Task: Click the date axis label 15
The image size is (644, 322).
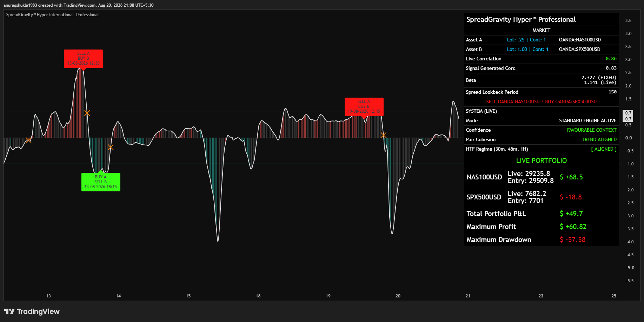Action: pos(188,296)
